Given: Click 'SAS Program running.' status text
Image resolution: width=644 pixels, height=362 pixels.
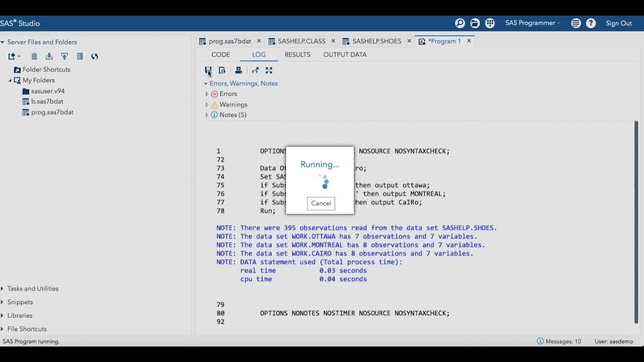Looking at the screenshot, I should coord(31,341).
